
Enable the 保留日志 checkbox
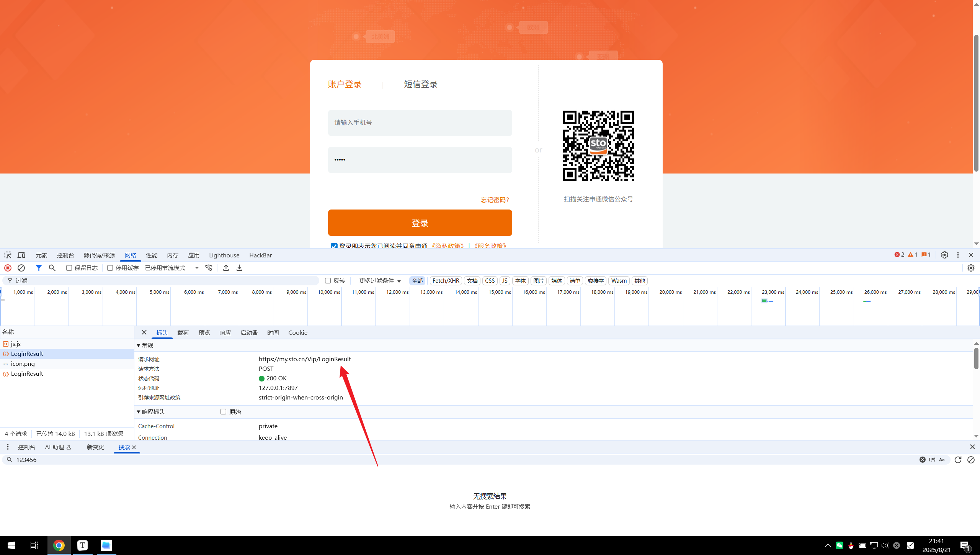[69, 268]
